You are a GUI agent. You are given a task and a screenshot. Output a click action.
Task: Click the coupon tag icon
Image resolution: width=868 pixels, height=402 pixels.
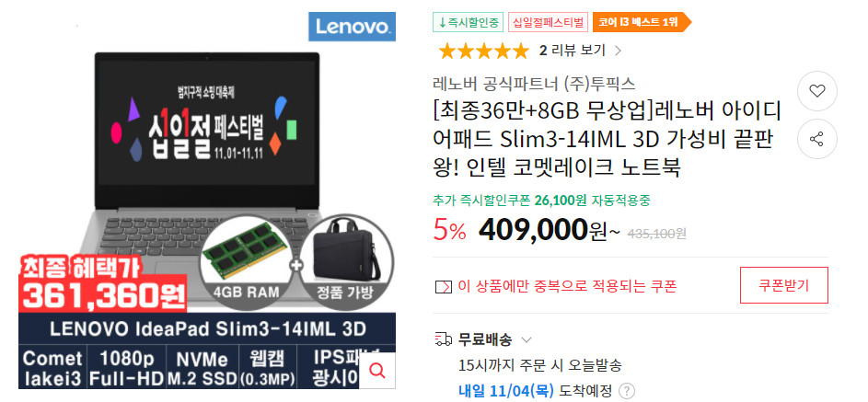click(444, 286)
